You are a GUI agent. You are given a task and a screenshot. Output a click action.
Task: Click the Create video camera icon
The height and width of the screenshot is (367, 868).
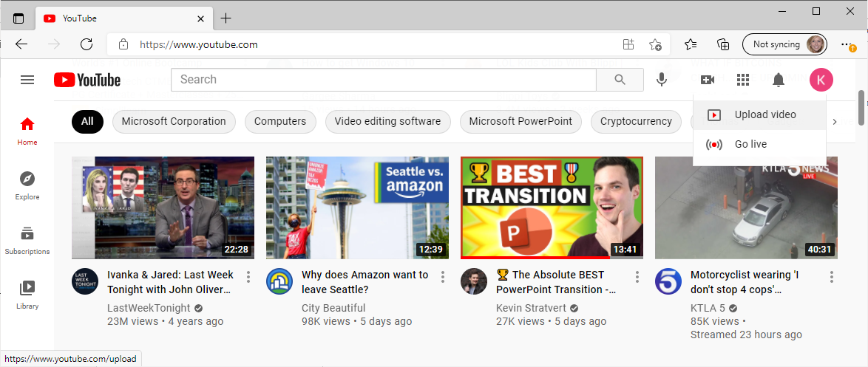click(x=708, y=80)
